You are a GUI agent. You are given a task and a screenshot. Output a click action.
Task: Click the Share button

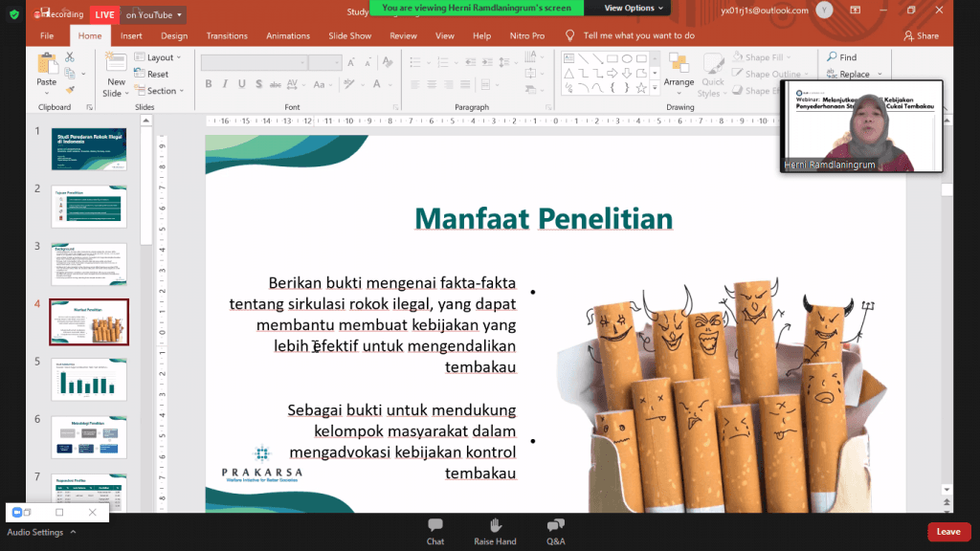[922, 35]
